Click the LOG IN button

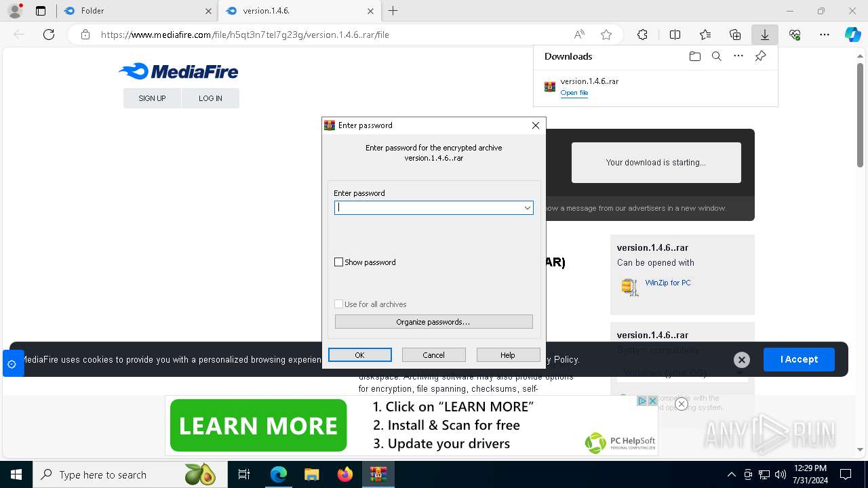[x=210, y=98]
